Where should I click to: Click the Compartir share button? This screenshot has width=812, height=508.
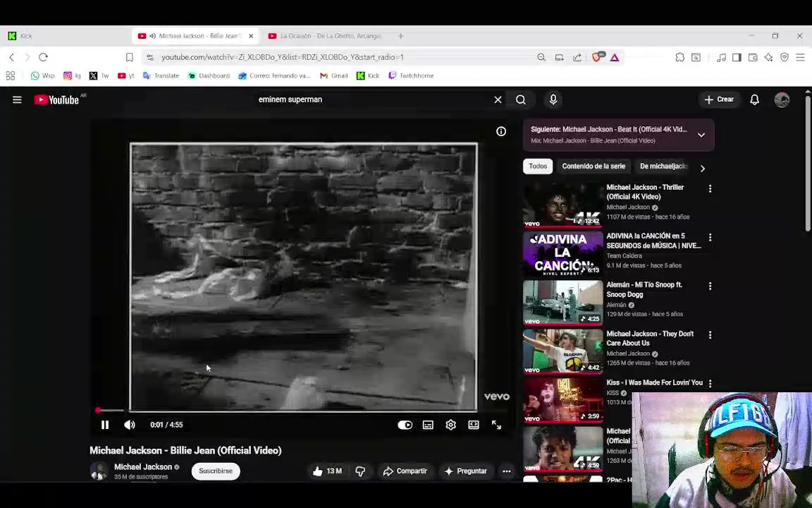pyautogui.click(x=405, y=471)
